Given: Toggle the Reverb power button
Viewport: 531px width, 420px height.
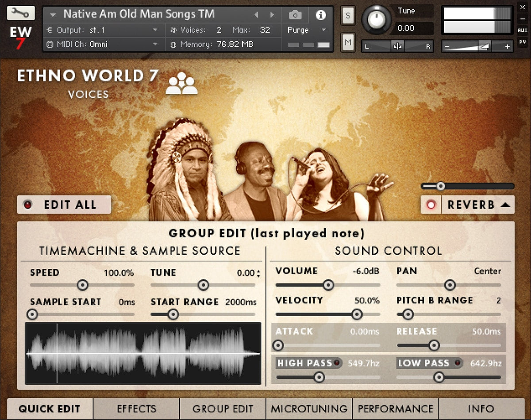Looking at the screenshot, I should coord(431,205).
